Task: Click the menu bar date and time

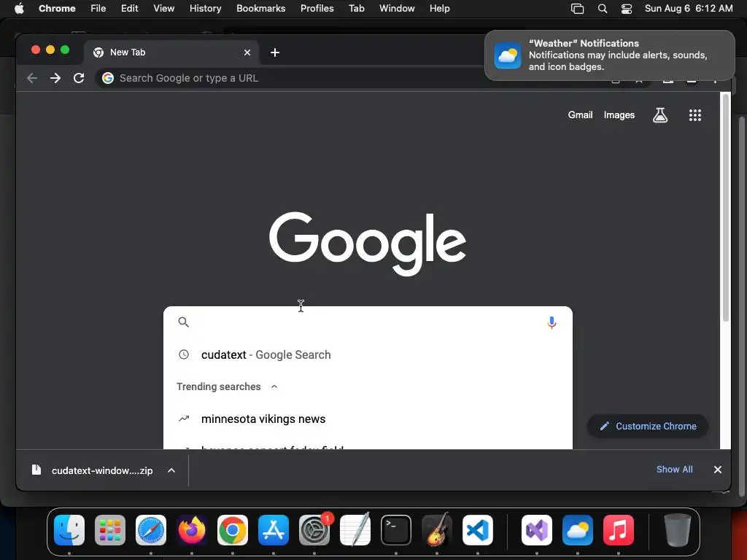Action: coord(689,9)
